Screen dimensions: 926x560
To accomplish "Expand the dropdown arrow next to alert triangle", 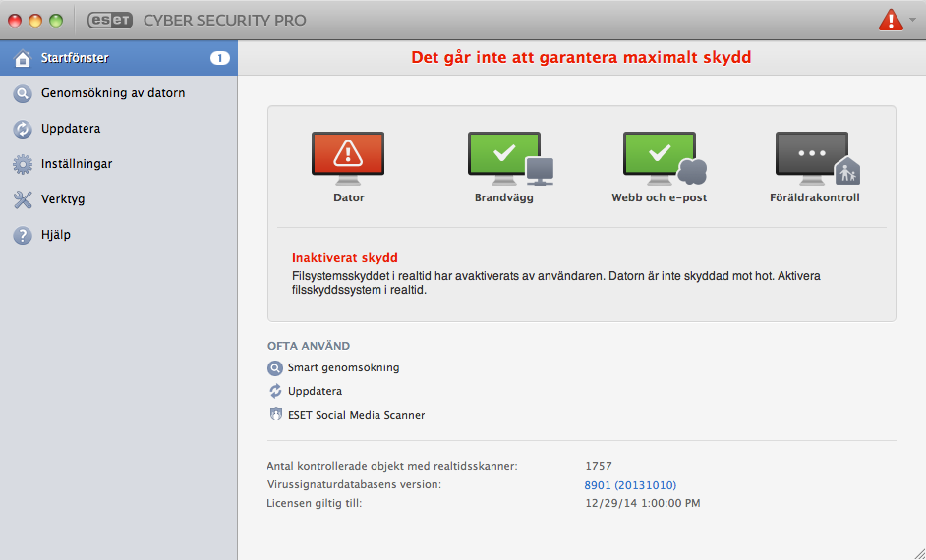I will [912, 20].
